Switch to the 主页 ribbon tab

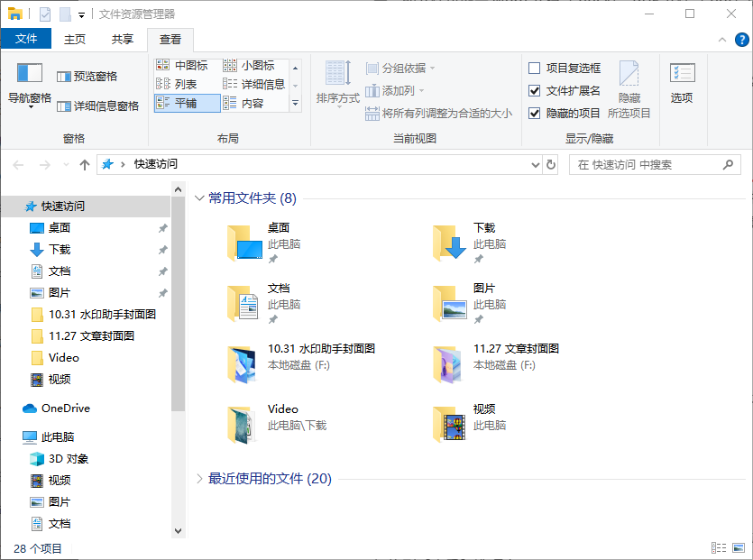[74, 39]
